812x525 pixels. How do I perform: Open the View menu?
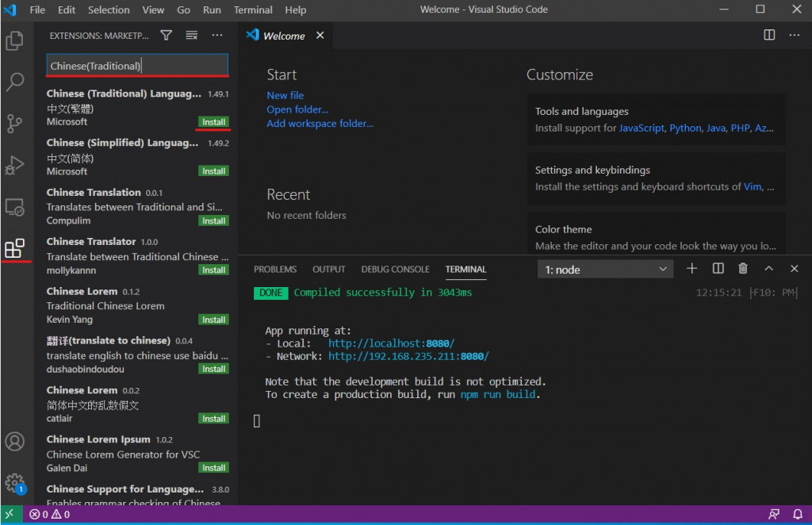pyautogui.click(x=153, y=10)
